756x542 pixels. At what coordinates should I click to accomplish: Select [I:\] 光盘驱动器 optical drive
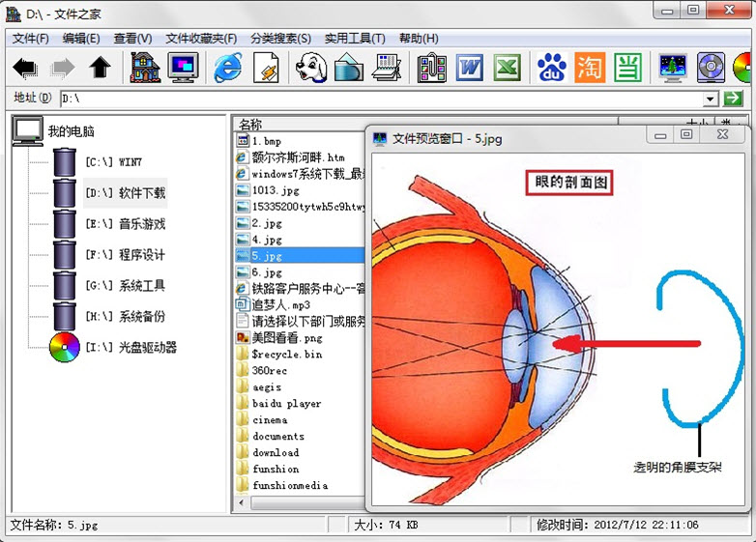[x=131, y=348]
